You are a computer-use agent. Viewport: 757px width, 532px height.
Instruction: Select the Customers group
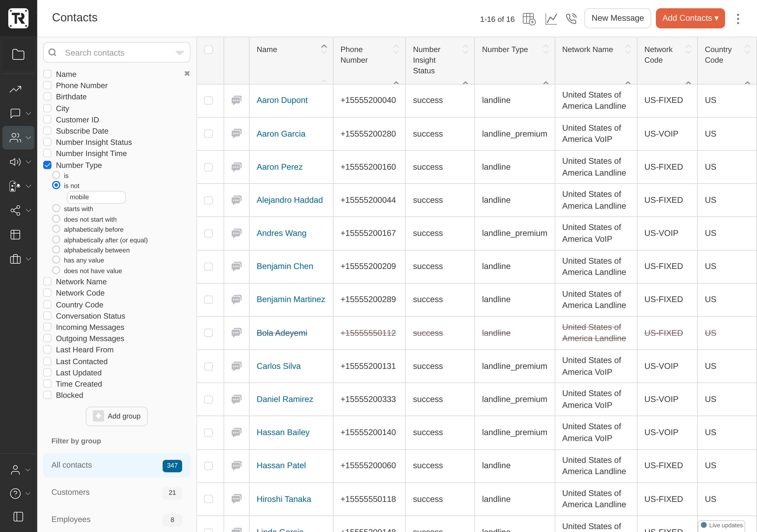point(117,492)
